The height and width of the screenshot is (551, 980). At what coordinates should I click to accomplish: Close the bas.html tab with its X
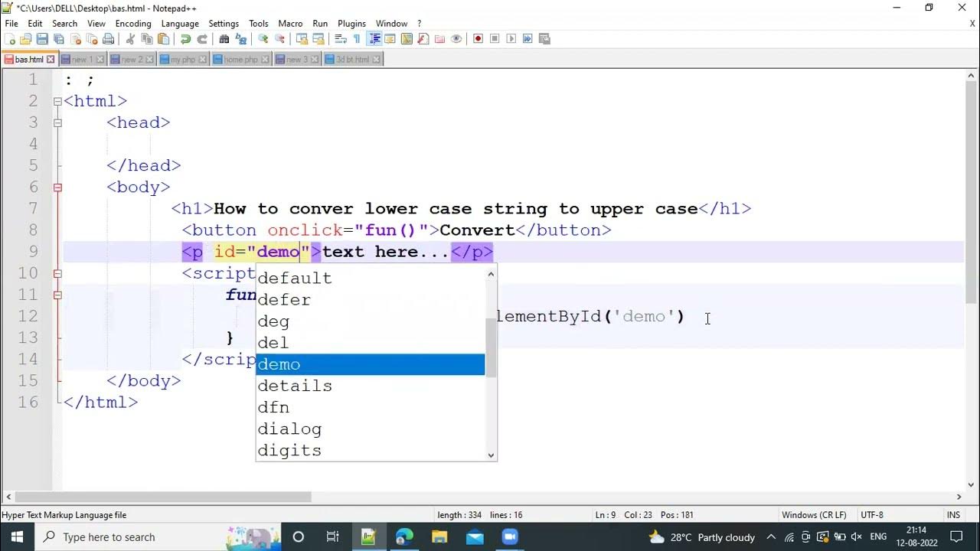(51, 59)
